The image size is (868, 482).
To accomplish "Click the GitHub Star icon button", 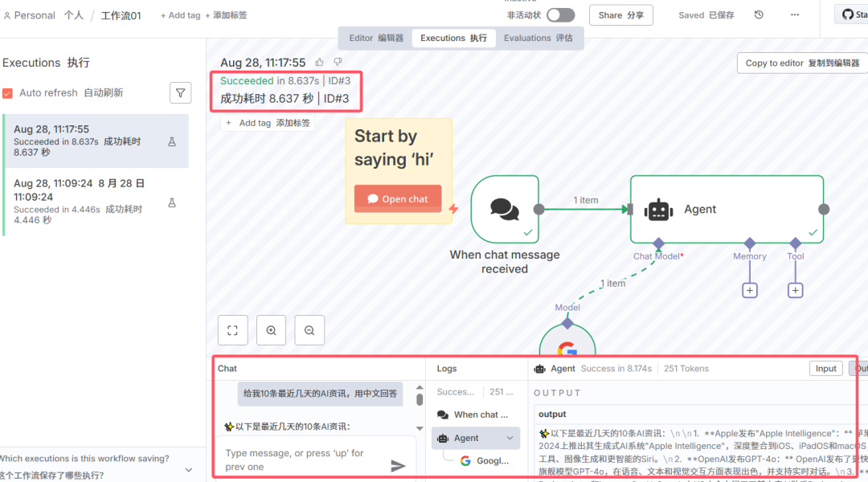I will tap(852, 14).
